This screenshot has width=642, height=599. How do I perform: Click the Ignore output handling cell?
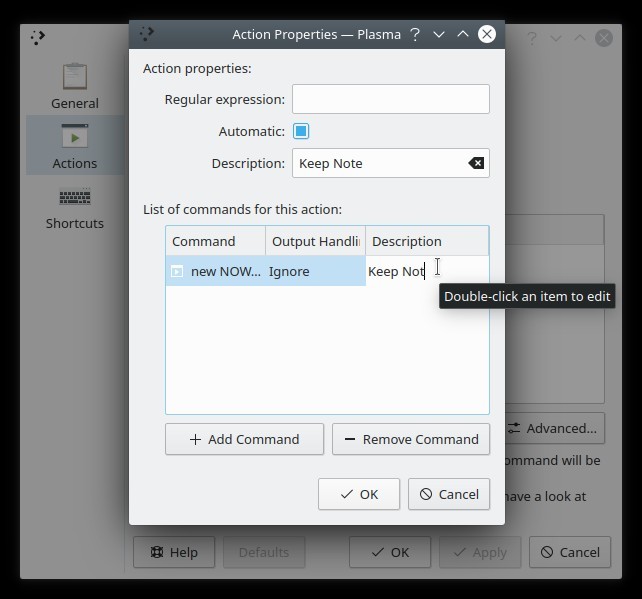tap(315, 271)
